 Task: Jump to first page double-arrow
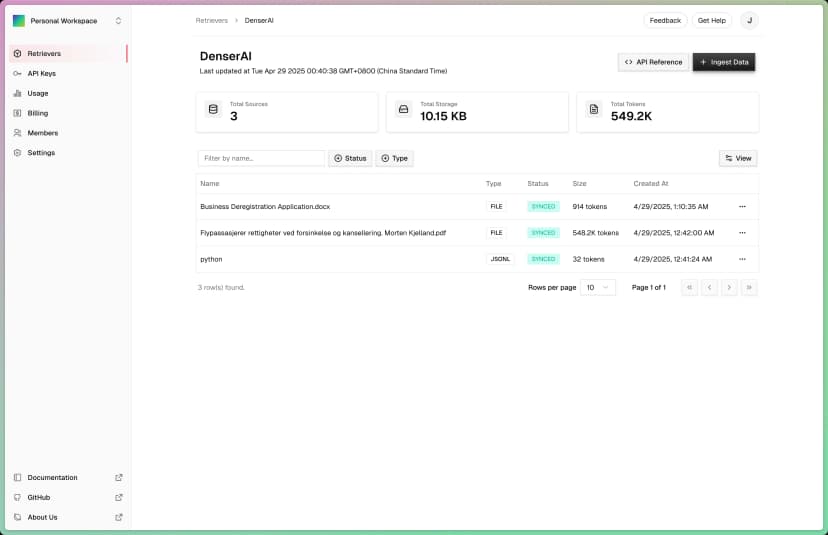pyautogui.click(x=689, y=287)
